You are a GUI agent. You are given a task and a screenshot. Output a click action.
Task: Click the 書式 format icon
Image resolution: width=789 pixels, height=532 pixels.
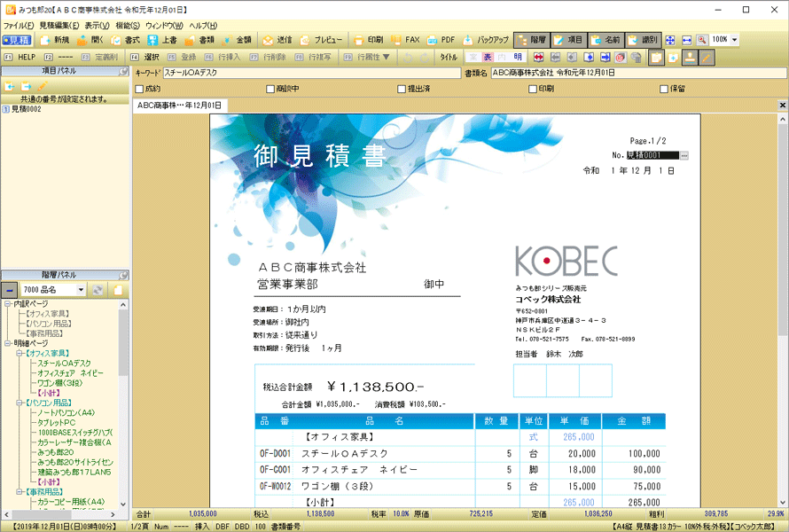[116, 40]
